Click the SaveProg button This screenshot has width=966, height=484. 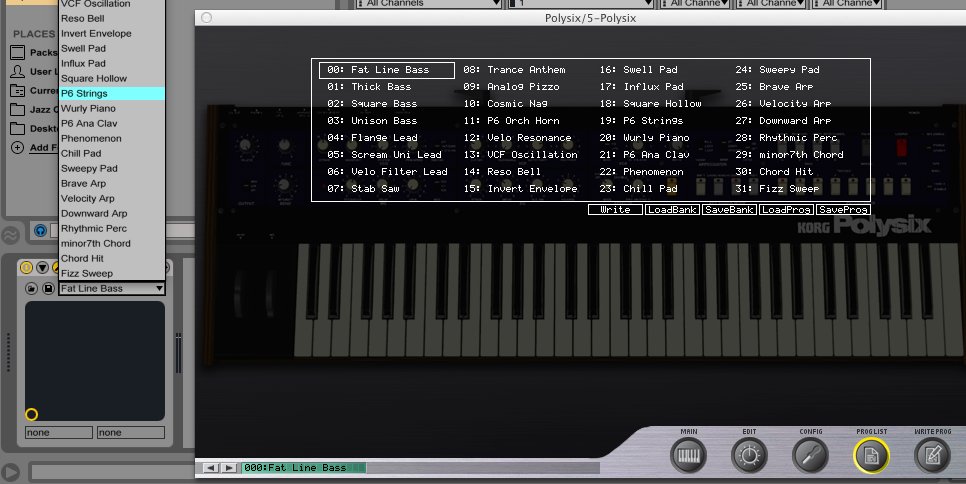click(x=843, y=210)
